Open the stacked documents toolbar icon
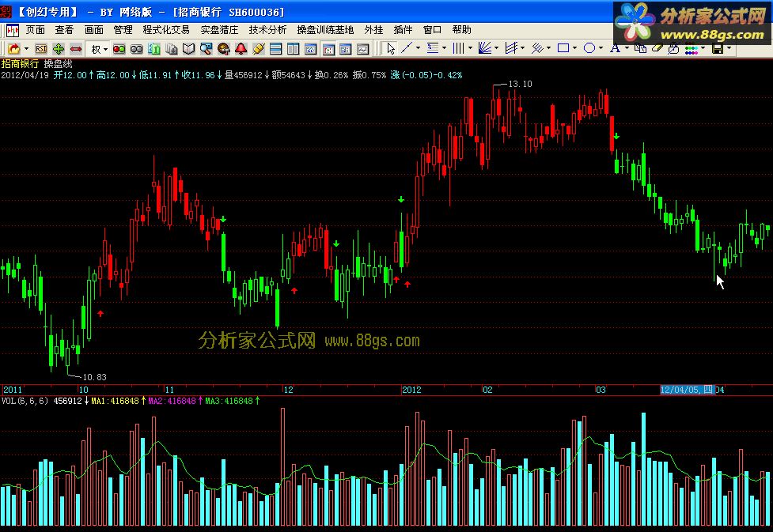Viewport: 773px width, 532px height. coord(172,49)
